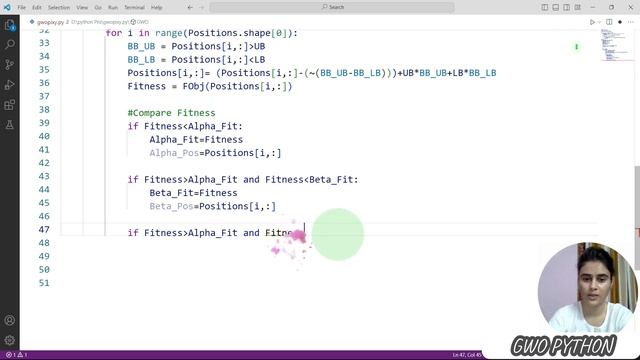Open the Search view in activity bar

coord(9,44)
